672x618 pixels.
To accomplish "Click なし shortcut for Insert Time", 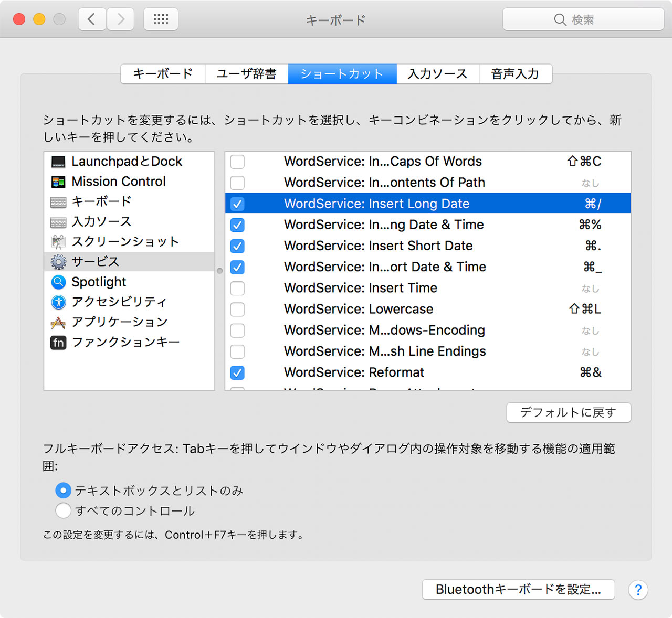I will (x=590, y=289).
